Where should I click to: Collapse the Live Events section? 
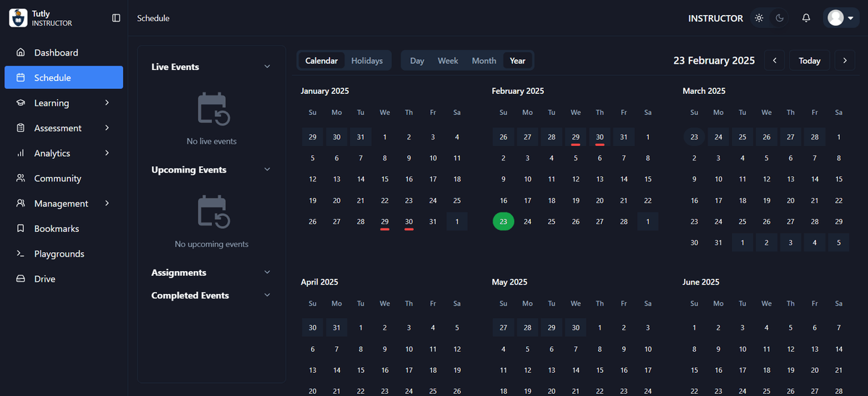click(267, 66)
